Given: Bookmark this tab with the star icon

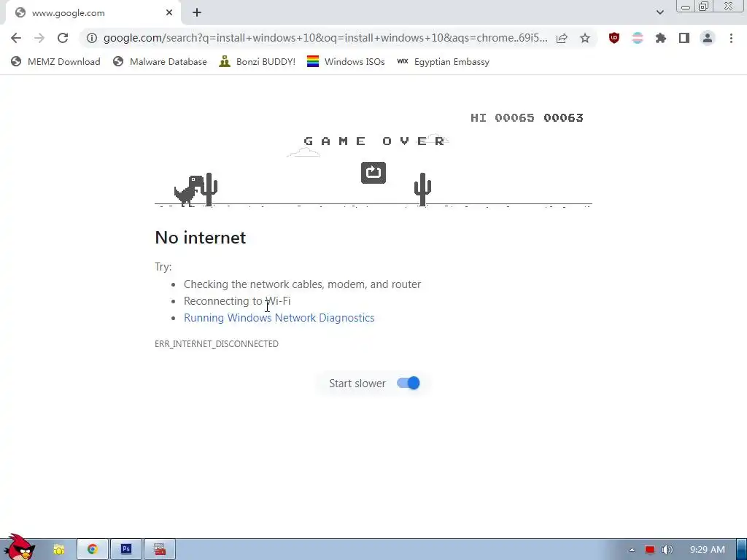Looking at the screenshot, I should pyautogui.click(x=585, y=38).
